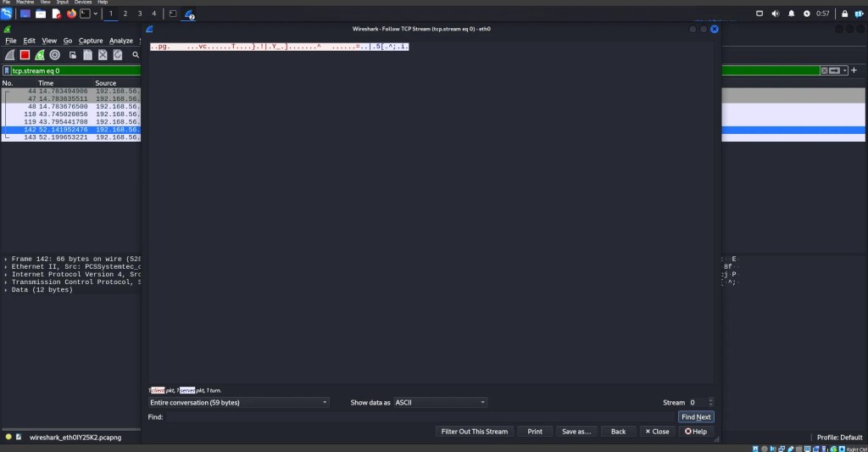Open the Capture menu
Viewport: 868px width, 452px height.
pyautogui.click(x=91, y=41)
